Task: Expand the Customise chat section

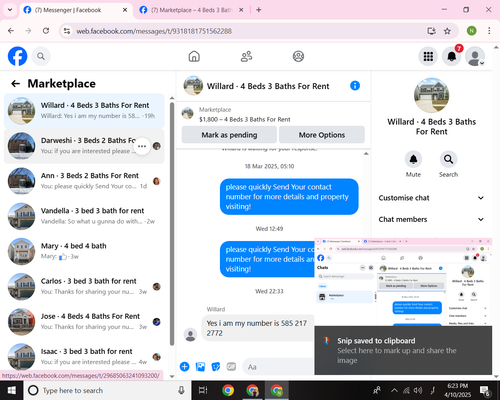Action: click(431, 198)
